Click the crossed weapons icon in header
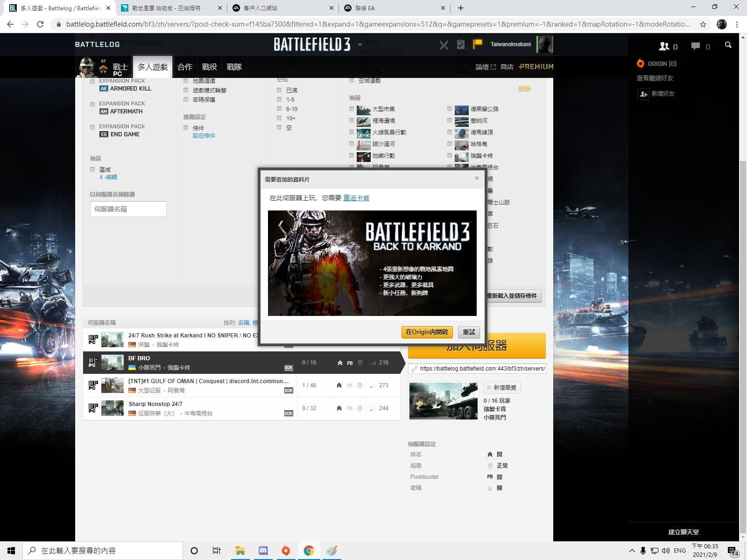The image size is (747, 560). click(444, 44)
